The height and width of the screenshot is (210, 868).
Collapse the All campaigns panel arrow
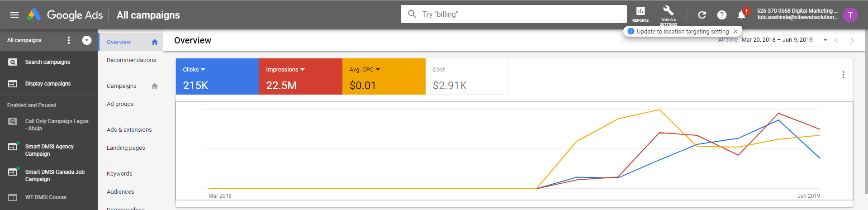pyautogui.click(x=87, y=40)
